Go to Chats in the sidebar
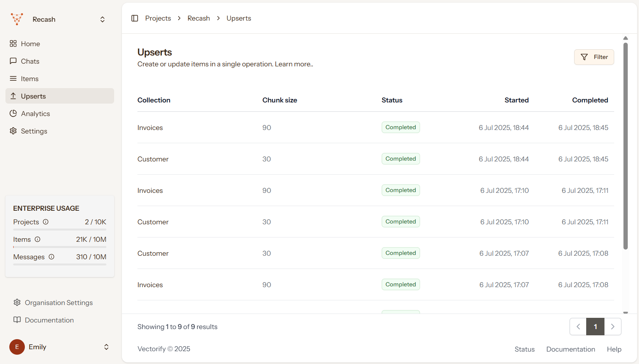This screenshot has width=639, height=364. 30,61
